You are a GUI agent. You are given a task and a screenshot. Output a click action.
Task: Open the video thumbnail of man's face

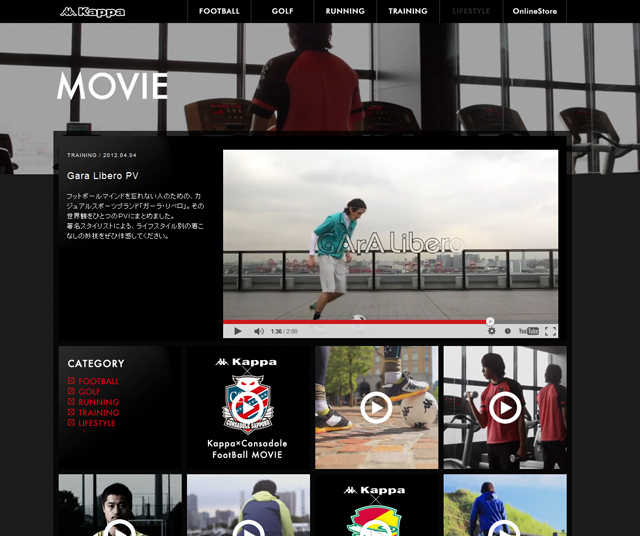120,505
